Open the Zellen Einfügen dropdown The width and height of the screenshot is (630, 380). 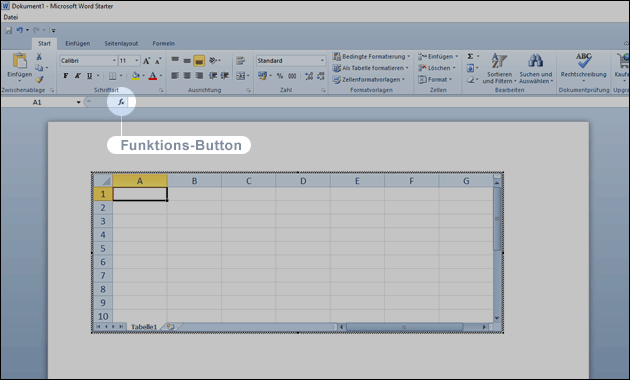coord(438,57)
